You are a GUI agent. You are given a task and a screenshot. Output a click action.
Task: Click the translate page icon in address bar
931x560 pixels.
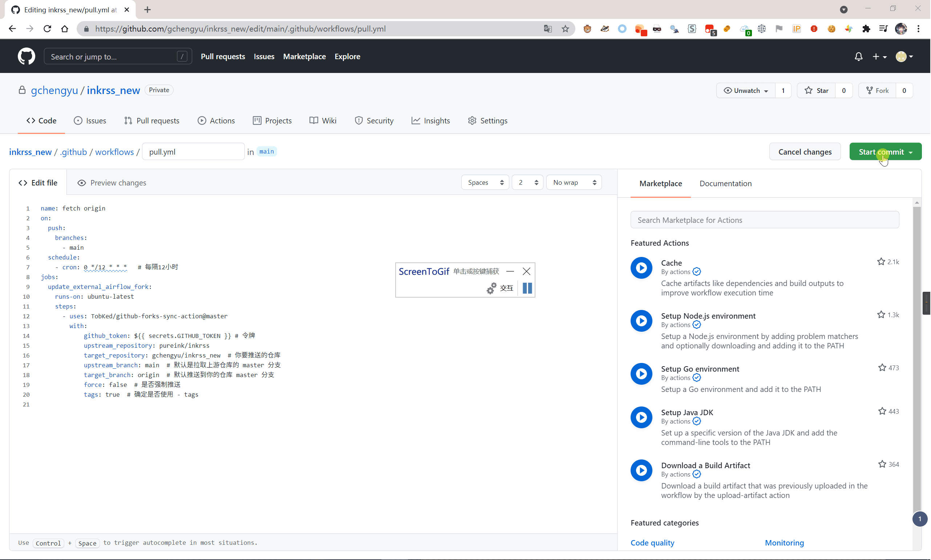pyautogui.click(x=547, y=29)
